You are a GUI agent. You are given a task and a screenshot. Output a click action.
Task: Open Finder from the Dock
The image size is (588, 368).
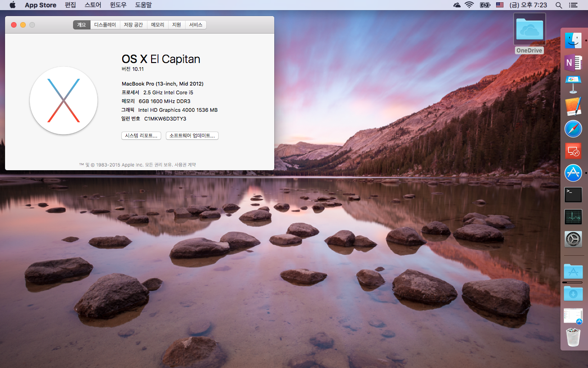pos(573,40)
